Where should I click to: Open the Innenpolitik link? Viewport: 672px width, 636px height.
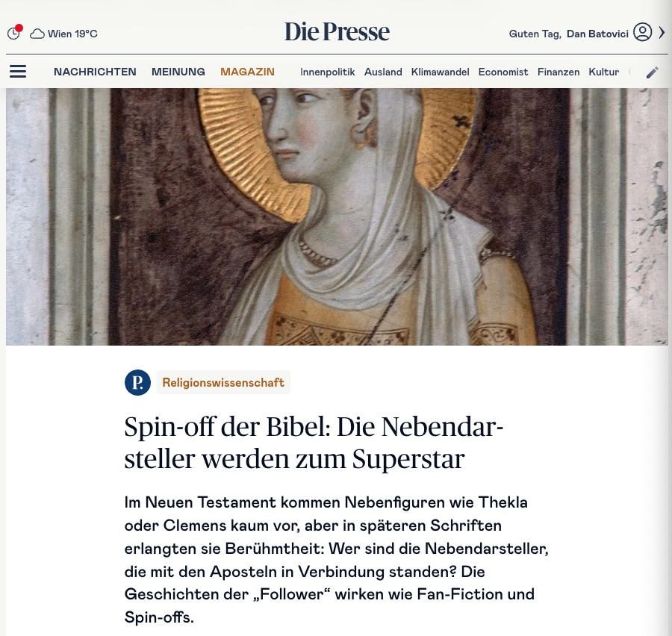328,72
